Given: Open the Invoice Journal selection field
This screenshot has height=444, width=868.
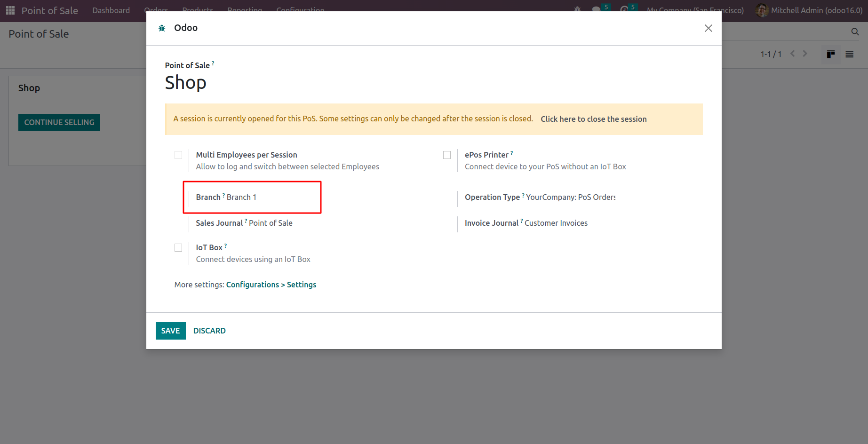Looking at the screenshot, I should point(556,223).
